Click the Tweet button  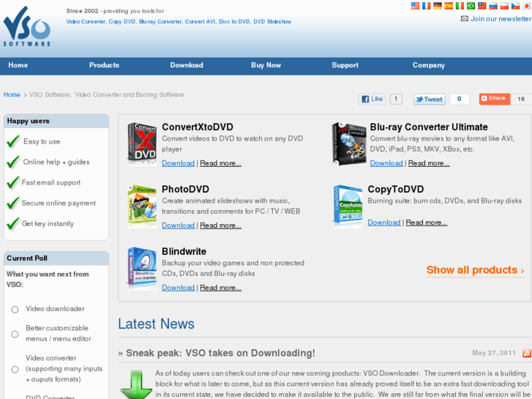[430, 99]
